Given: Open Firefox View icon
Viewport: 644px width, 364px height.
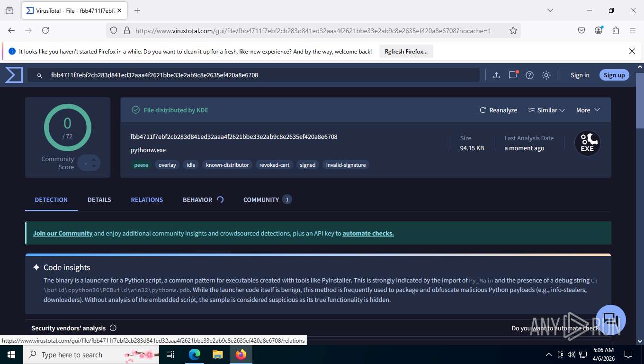Looking at the screenshot, I should pyautogui.click(x=9, y=10).
